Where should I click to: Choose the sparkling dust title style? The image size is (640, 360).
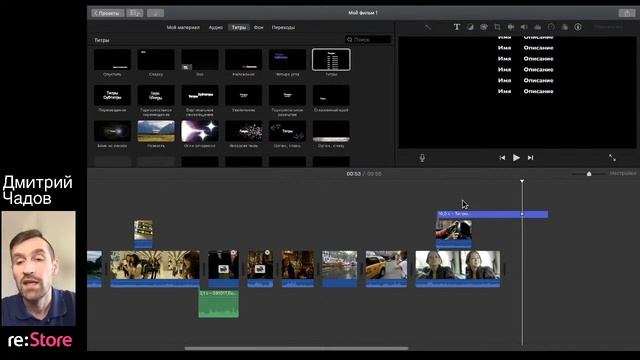click(x=244, y=131)
